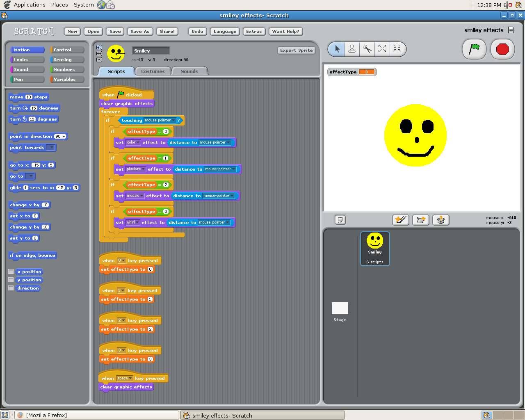Select the Variables block category
This screenshot has height=420, width=525.
pos(67,79)
